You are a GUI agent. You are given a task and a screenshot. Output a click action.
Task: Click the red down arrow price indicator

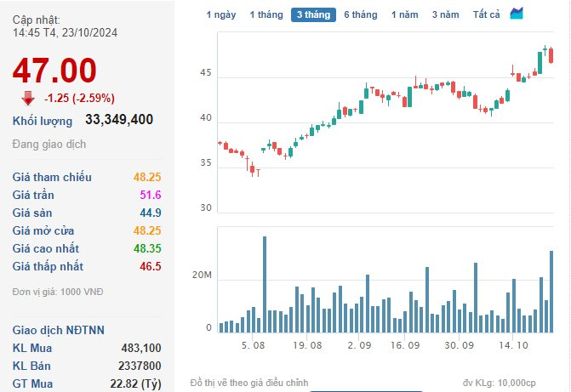[x=28, y=99]
